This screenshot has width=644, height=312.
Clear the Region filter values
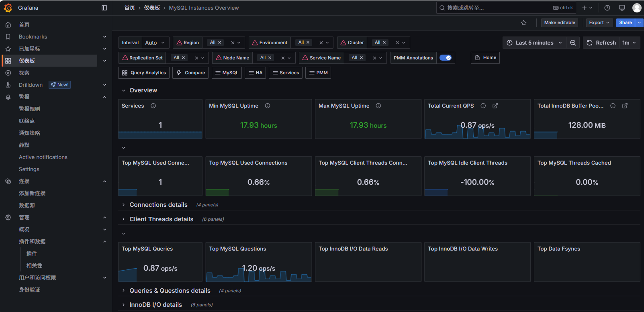click(233, 43)
